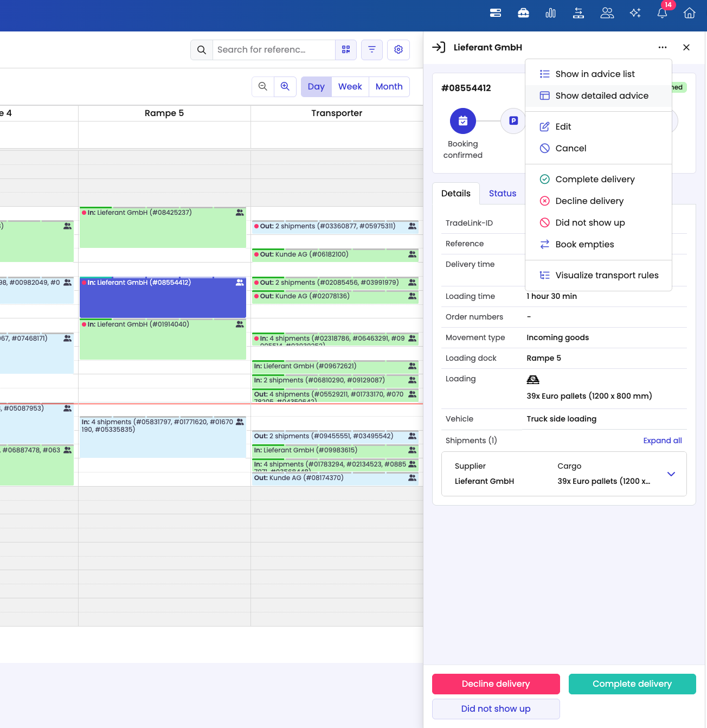Screen dimensions: 707x728
Task: Click the Booking confirmed calendar step icon
Action: coord(463,121)
